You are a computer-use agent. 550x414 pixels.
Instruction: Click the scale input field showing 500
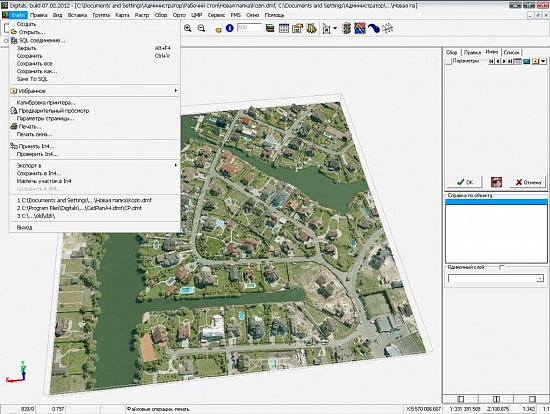[x=249, y=27]
